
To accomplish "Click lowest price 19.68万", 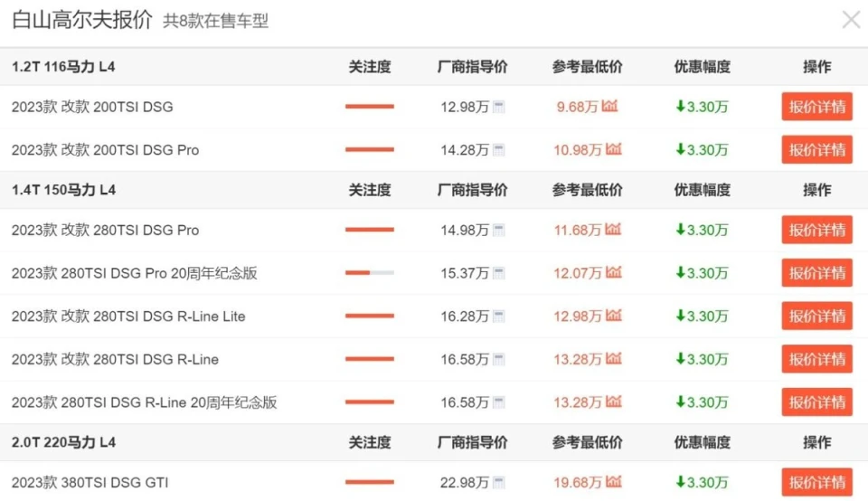I will 578,482.
